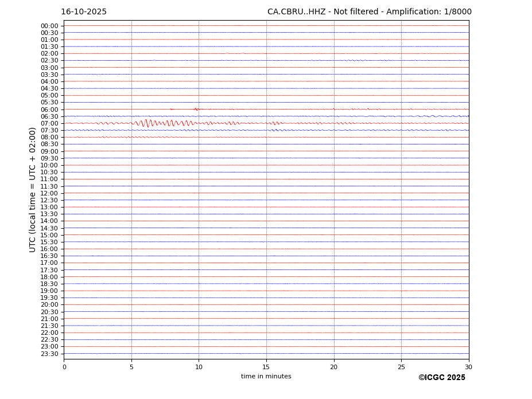The image size is (532, 399).
Task: Select the 18:00 row label
Action: coord(49,277)
